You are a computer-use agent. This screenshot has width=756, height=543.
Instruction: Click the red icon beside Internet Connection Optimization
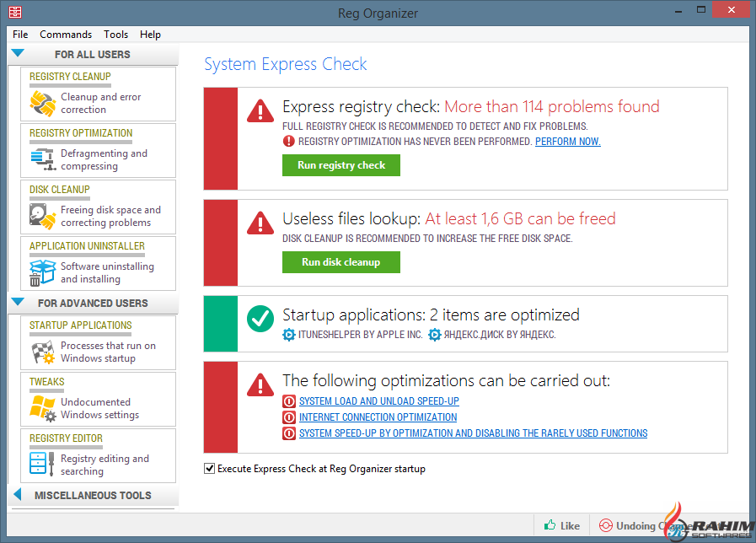point(289,417)
